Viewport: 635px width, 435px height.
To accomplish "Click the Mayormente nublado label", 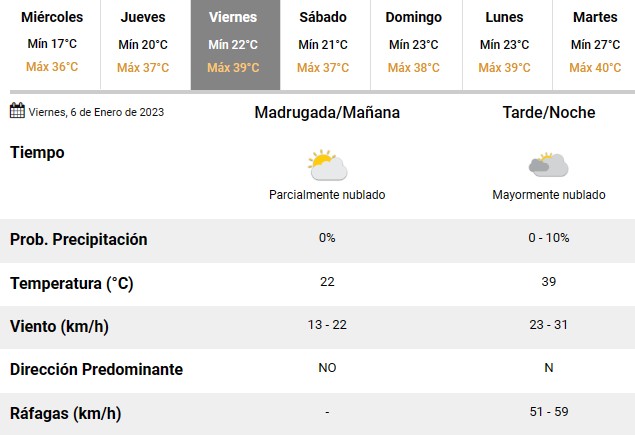I will pyautogui.click(x=549, y=195).
